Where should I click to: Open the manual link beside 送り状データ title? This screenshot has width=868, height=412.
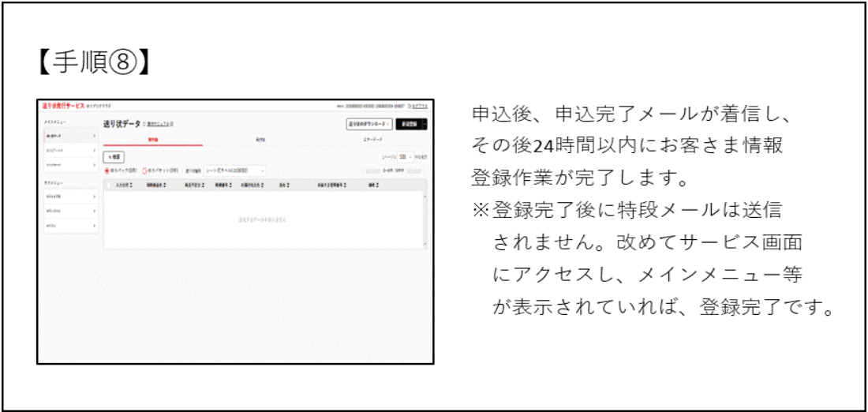(159, 123)
